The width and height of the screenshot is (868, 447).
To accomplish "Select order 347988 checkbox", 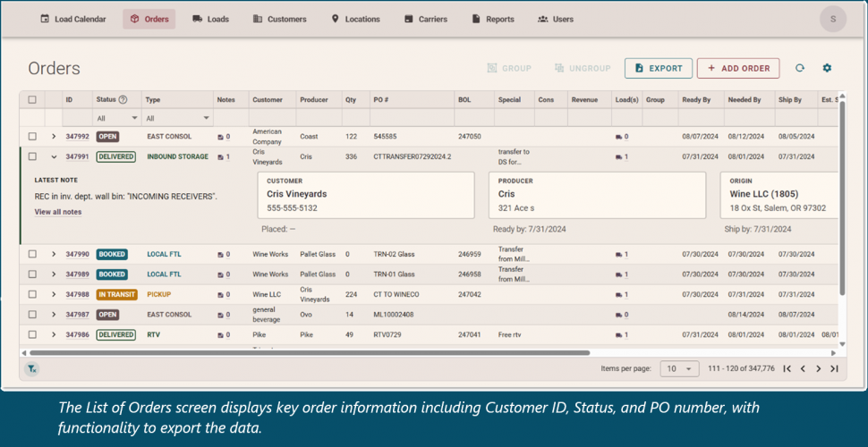I will pos(32,294).
